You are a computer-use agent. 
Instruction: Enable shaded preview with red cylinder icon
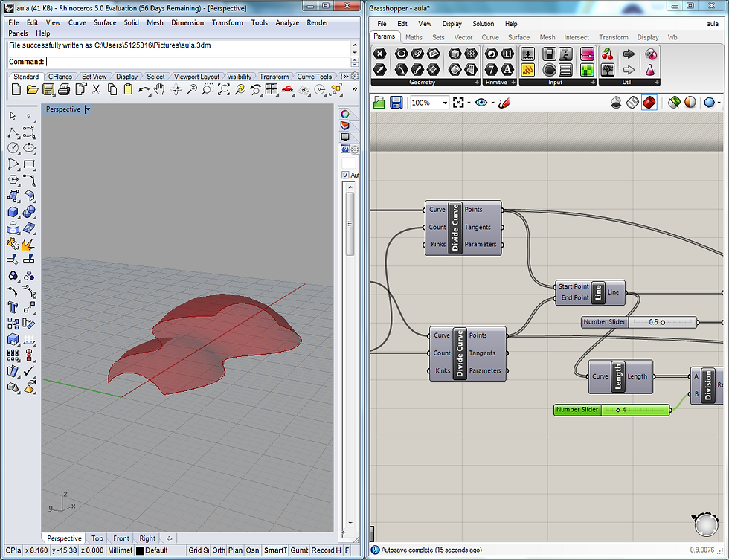pyautogui.click(x=649, y=103)
